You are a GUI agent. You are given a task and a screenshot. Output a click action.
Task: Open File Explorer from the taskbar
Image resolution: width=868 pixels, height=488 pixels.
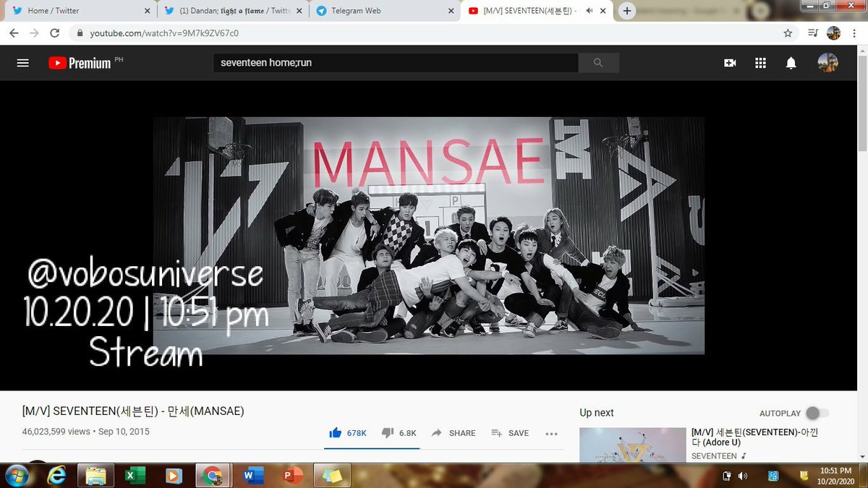pos(95,476)
